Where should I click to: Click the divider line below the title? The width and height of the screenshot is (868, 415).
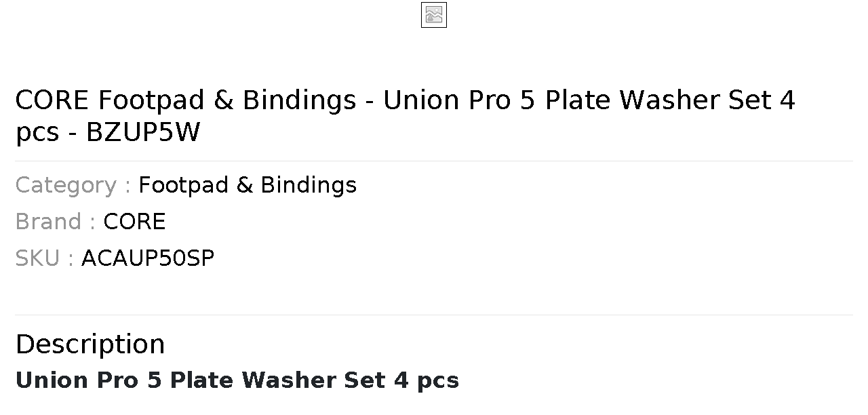click(x=434, y=161)
